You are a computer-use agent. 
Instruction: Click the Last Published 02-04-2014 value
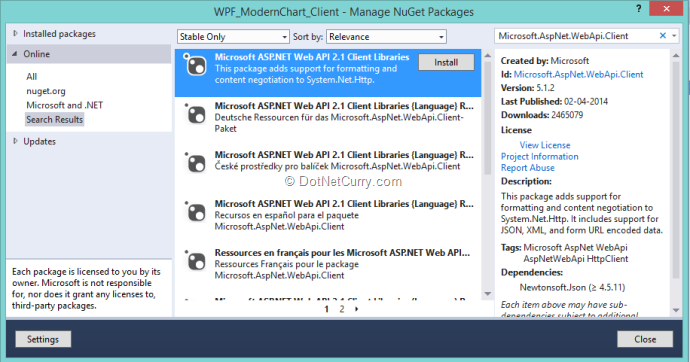pyautogui.click(x=586, y=102)
